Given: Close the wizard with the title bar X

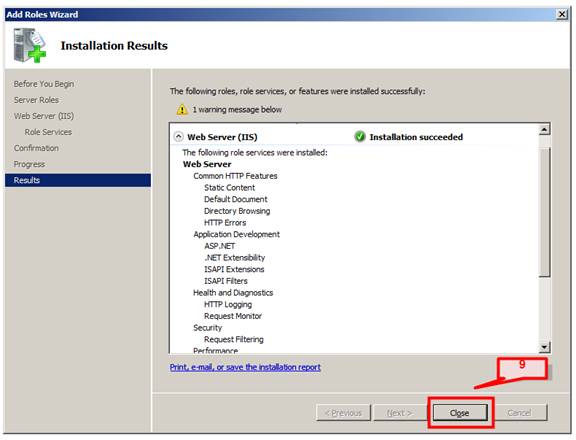Looking at the screenshot, I should pos(562,14).
